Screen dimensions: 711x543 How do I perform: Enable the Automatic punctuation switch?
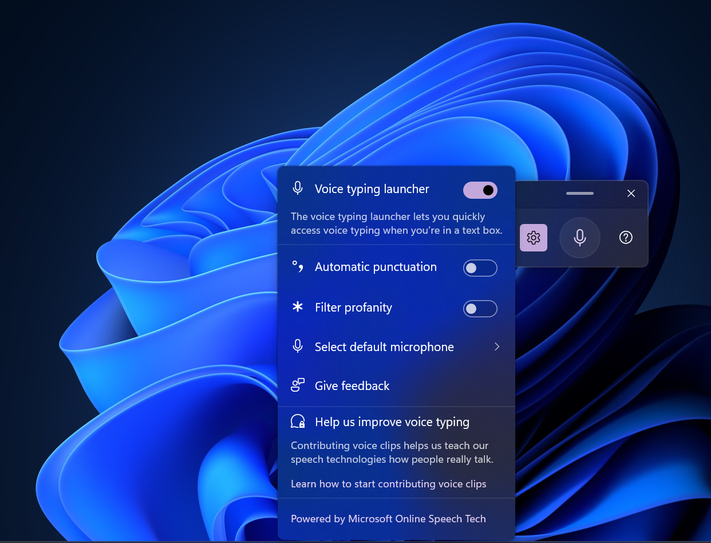point(480,268)
